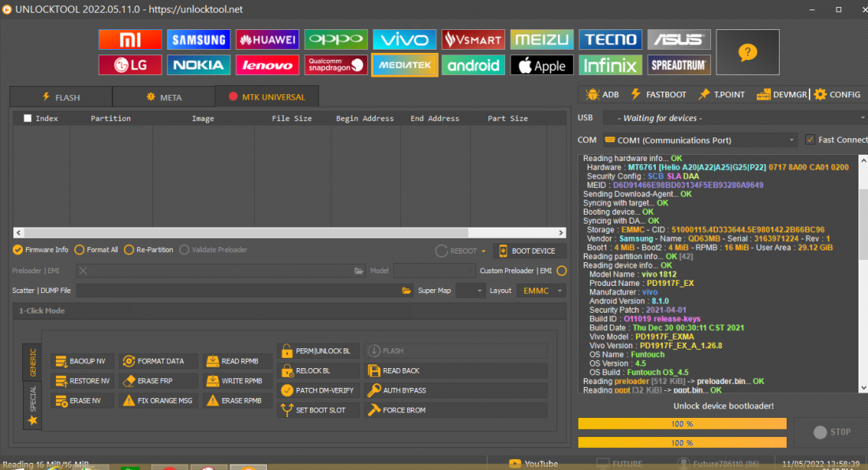Expand the REBOOT dropdown arrow
Viewport: 868px width, 470px height.
[483, 251]
